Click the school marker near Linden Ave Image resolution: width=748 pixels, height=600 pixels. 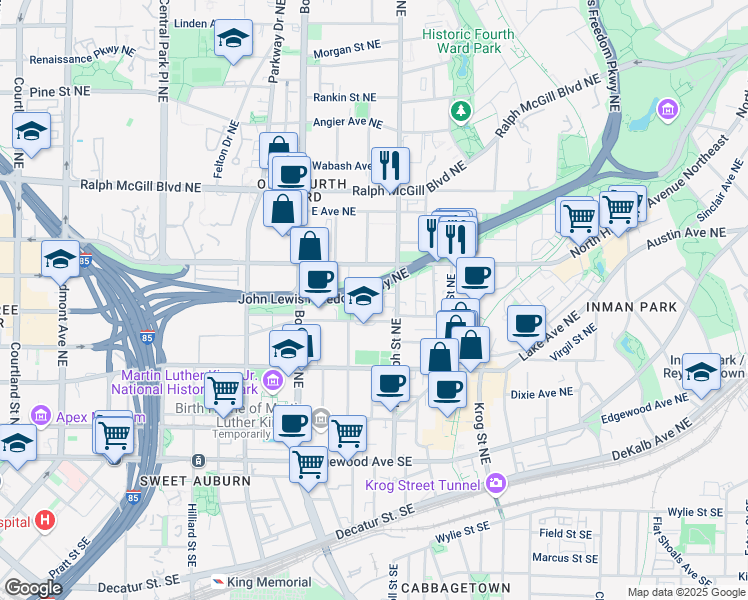pos(233,40)
